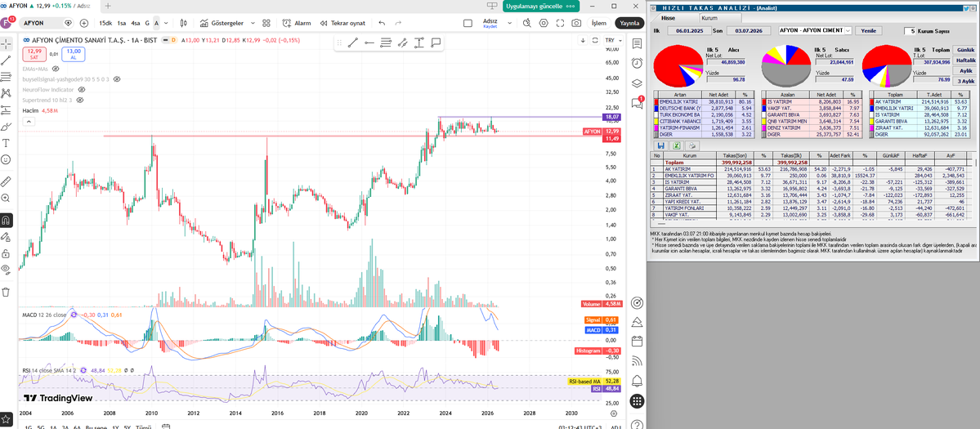Select the 1sa timeframe
The image size is (980, 429).
121,23
